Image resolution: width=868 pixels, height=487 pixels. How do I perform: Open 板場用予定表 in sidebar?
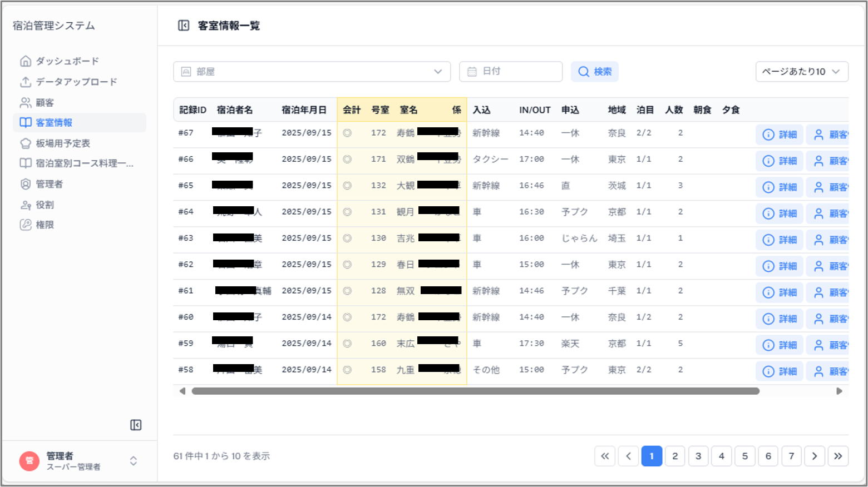tap(62, 143)
